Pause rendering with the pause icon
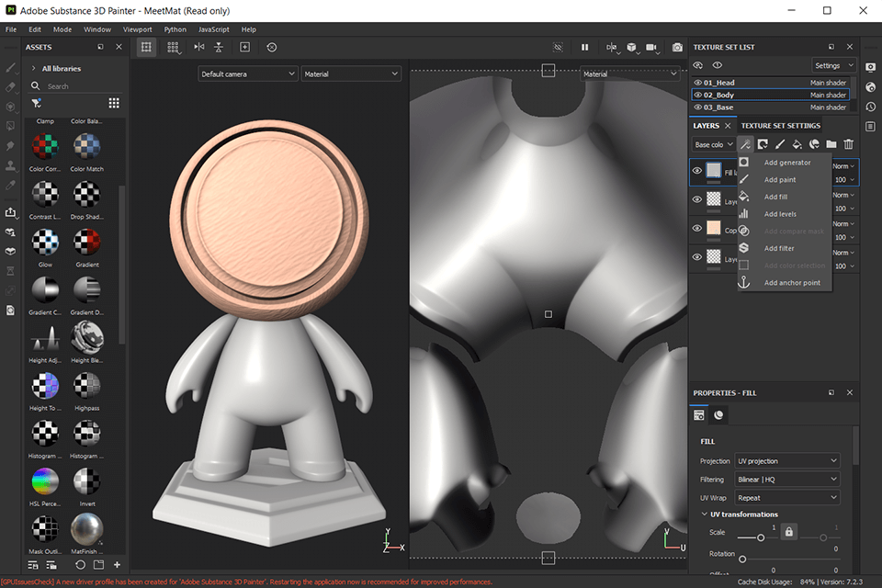The width and height of the screenshot is (882, 588). click(x=584, y=47)
